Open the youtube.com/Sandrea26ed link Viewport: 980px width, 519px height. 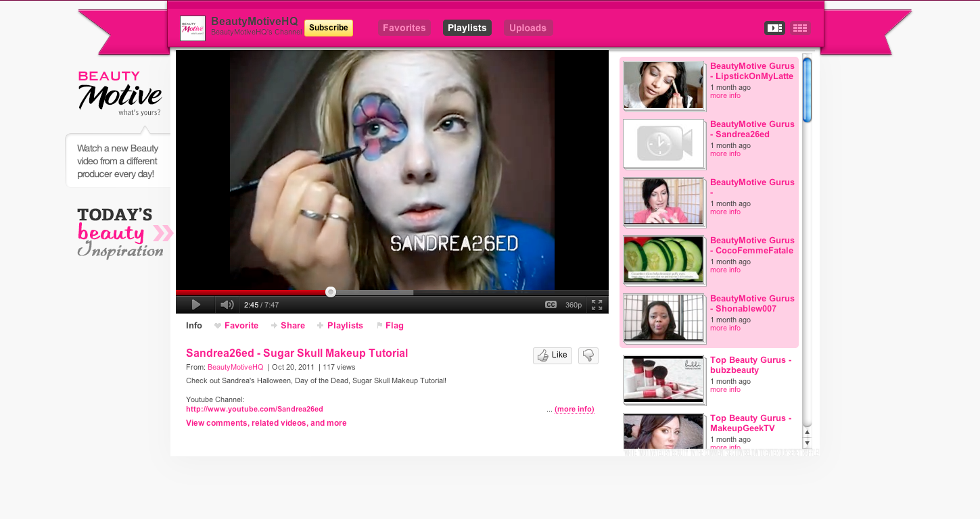pos(254,409)
